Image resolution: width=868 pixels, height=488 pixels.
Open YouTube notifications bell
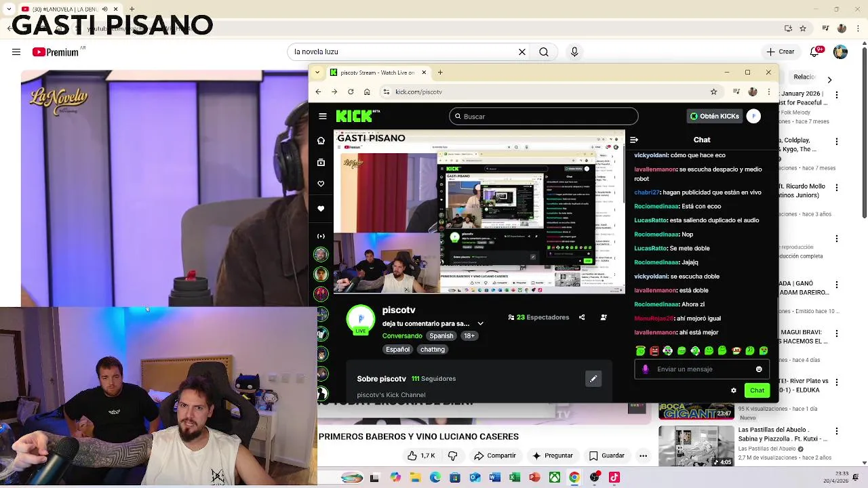pos(816,52)
